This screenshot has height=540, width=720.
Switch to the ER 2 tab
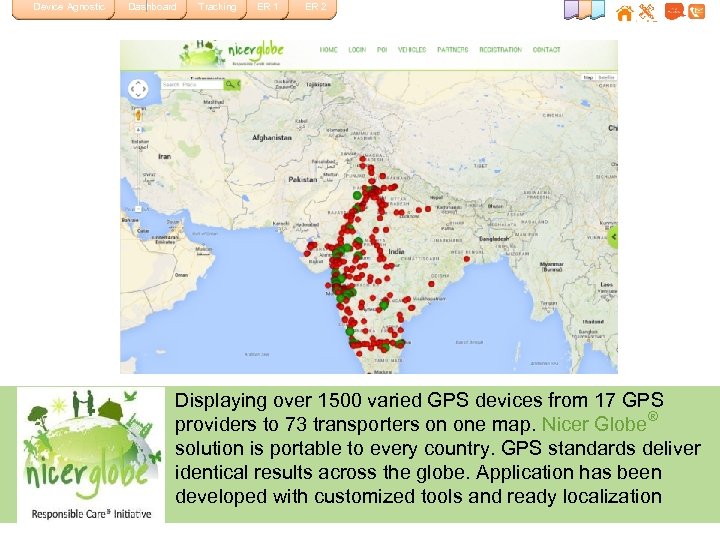pyautogui.click(x=315, y=9)
